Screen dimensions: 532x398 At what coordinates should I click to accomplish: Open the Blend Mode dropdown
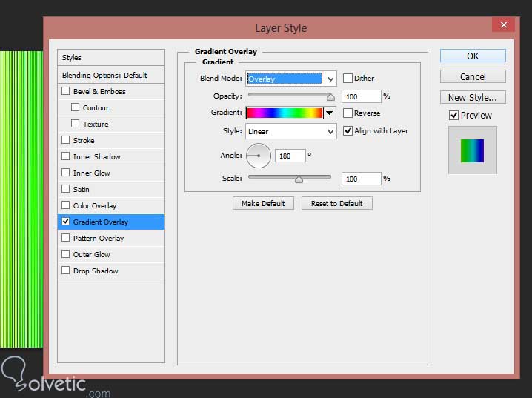pyautogui.click(x=291, y=79)
